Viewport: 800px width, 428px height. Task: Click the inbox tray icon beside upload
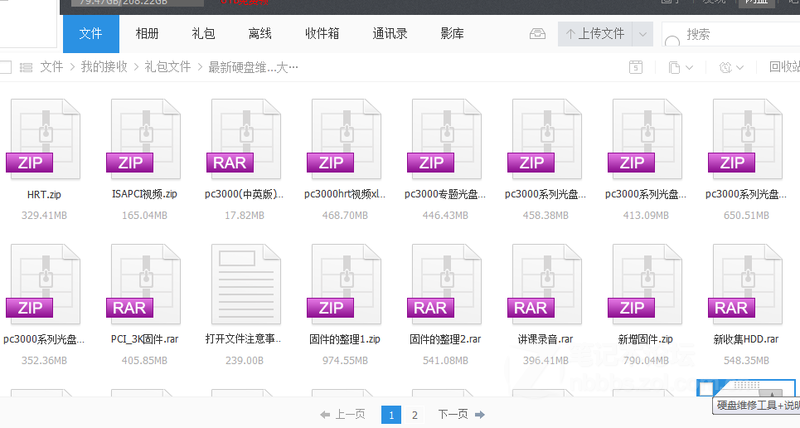point(537,34)
